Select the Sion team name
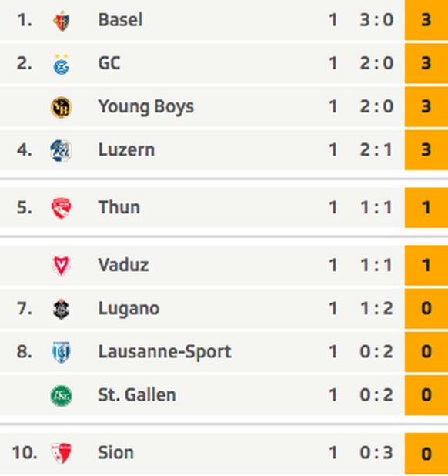This screenshot has height=476, width=448. 116,453
